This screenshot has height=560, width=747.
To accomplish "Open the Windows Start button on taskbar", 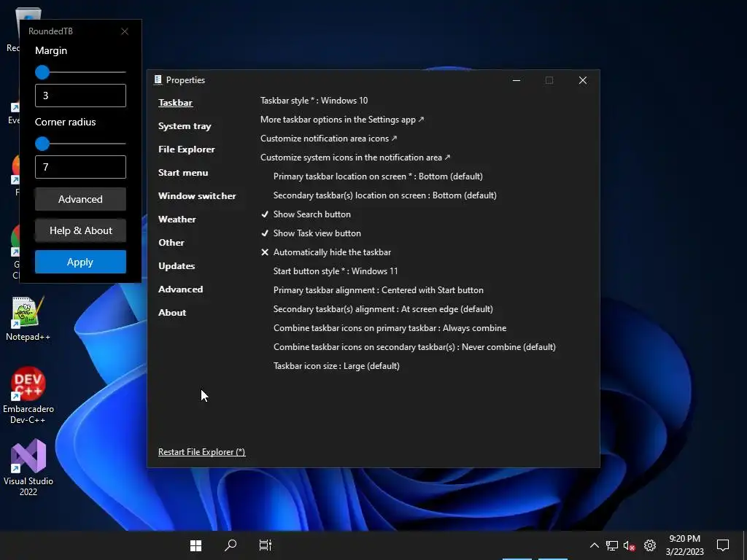I will click(x=196, y=545).
